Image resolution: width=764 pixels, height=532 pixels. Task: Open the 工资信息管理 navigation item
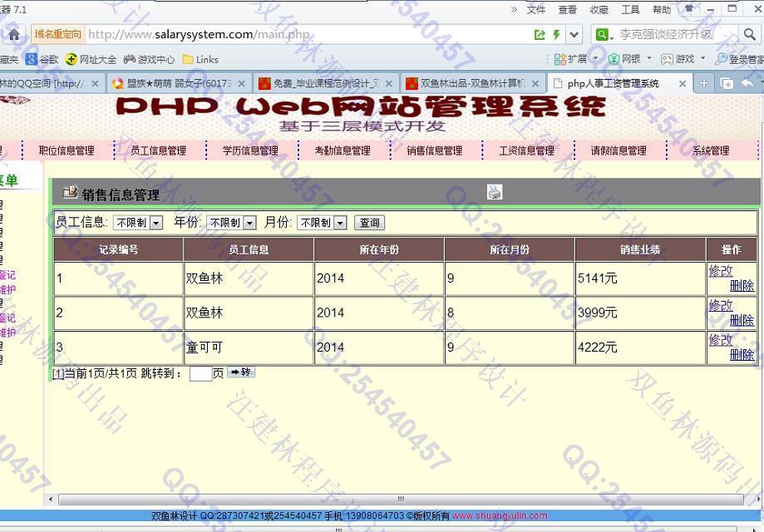527,150
